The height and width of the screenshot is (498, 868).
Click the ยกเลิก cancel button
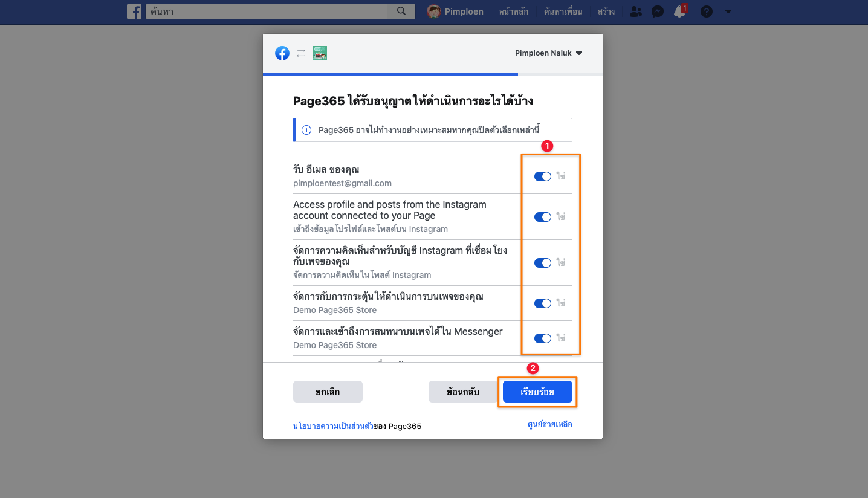(x=328, y=392)
